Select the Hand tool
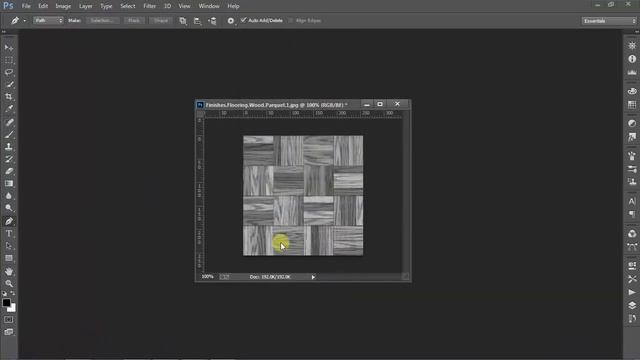This screenshot has width=640, height=360. click(9, 271)
